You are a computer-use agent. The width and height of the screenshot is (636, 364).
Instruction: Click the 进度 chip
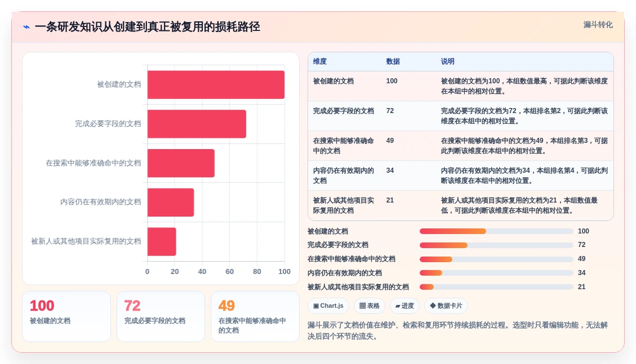click(405, 305)
